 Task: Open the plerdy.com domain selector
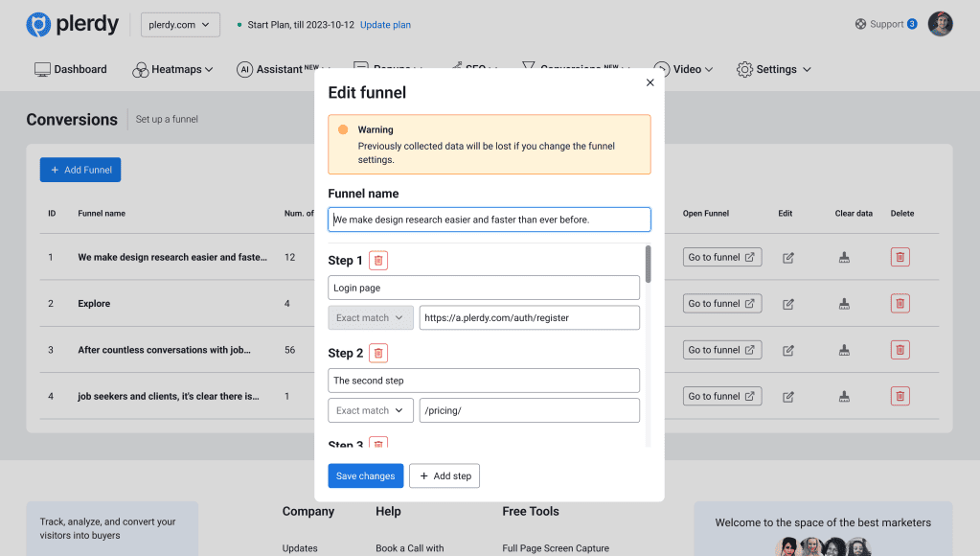(179, 24)
